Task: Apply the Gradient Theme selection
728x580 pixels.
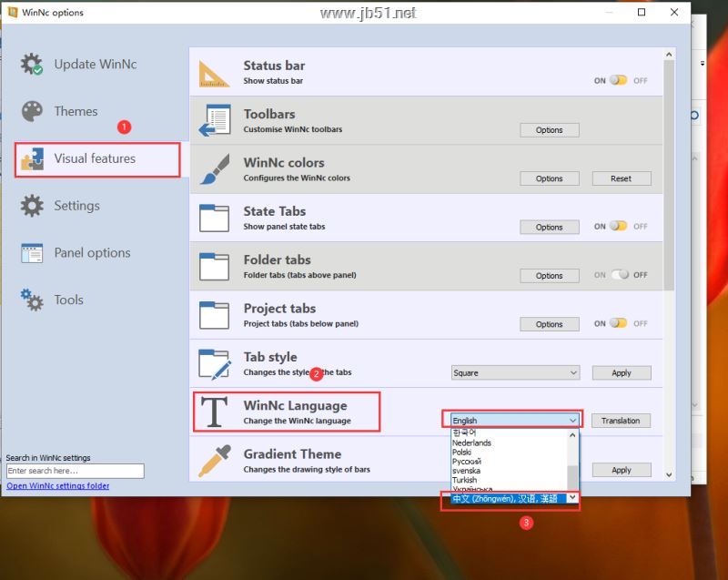Action: tap(622, 470)
